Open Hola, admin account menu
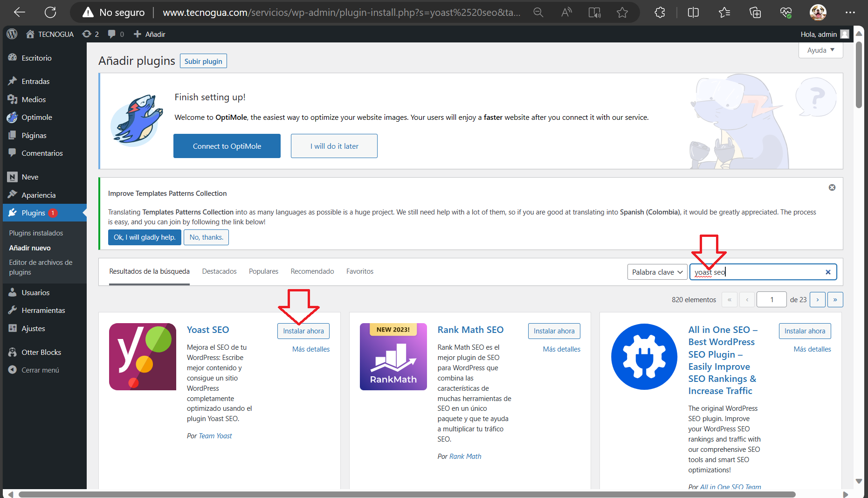Screen dimensions: 868x498 coord(825,34)
